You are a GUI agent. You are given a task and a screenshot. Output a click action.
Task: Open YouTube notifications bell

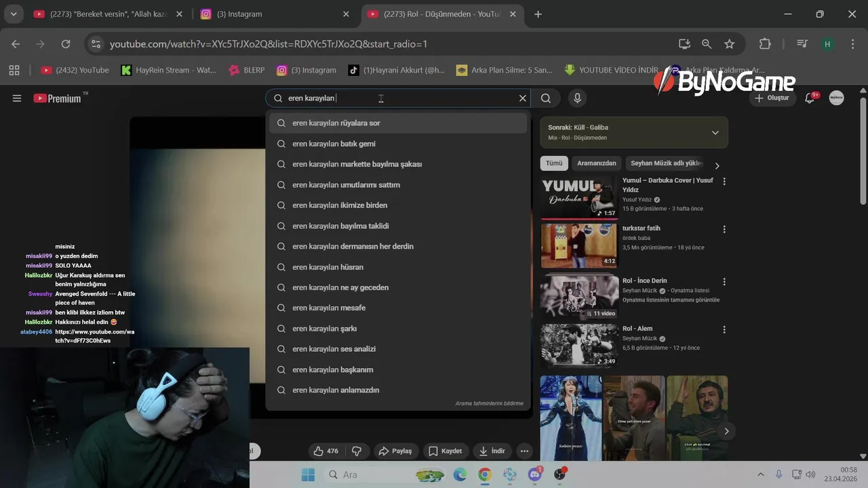click(x=810, y=98)
